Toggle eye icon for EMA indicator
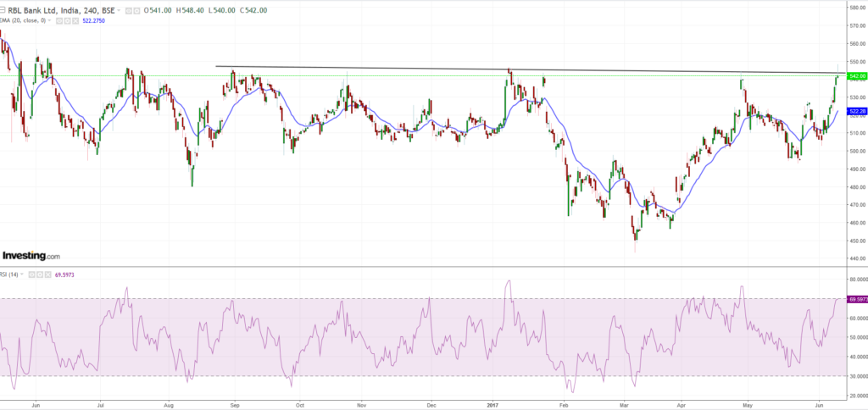Screen dimensions: 868x410 pos(59,21)
